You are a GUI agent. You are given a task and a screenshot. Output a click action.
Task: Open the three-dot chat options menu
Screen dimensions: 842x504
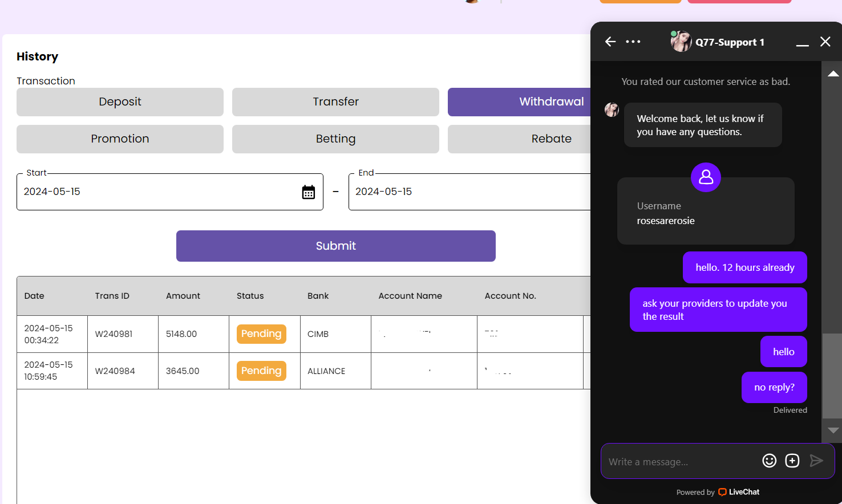click(633, 42)
